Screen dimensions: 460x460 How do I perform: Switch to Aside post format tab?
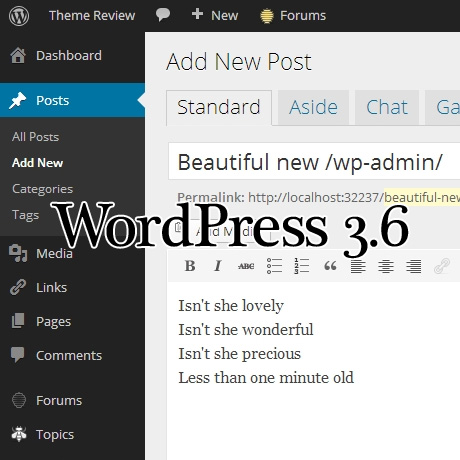pos(313,107)
